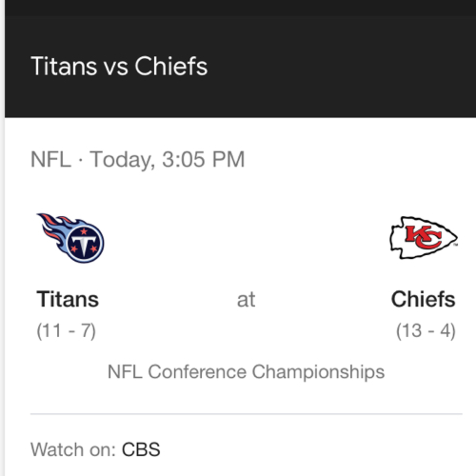Click the dark header bar above the game card
Viewport: 476px width, 476px height.
pyautogui.click(x=240, y=58)
